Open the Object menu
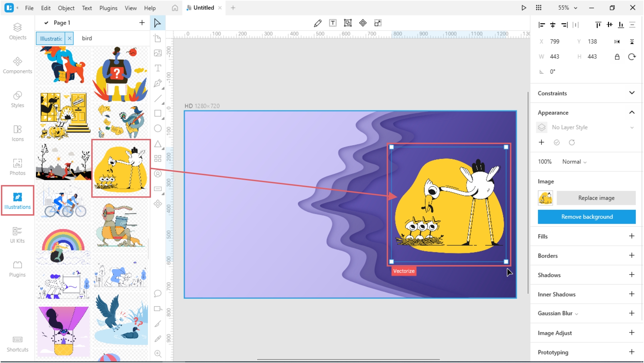The width and height of the screenshot is (644, 363). [66, 8]
